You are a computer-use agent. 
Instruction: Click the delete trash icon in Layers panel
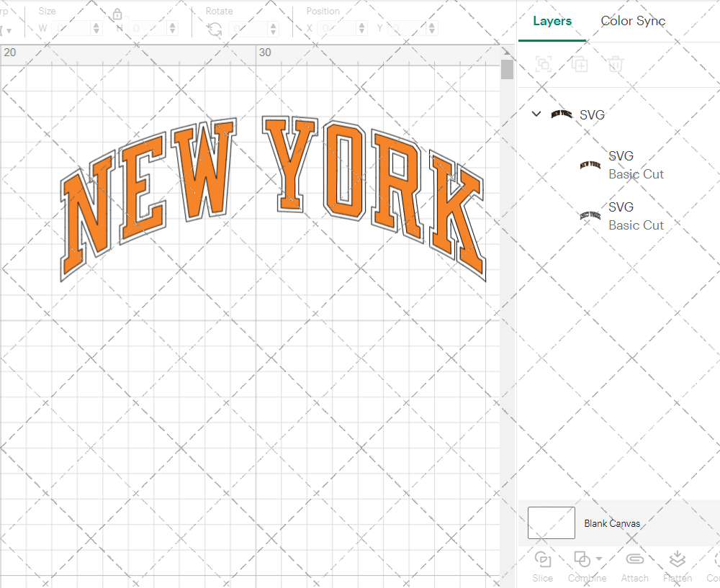point(616,64)
